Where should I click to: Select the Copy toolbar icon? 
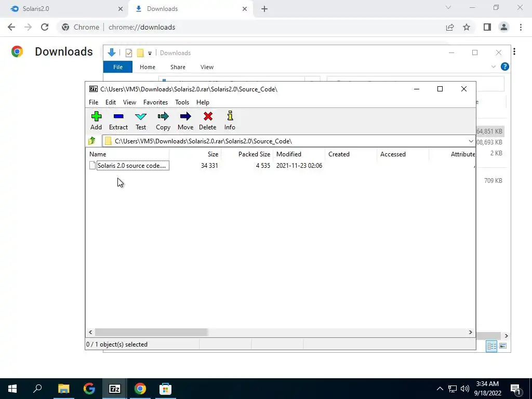click(x=163, y=121)
